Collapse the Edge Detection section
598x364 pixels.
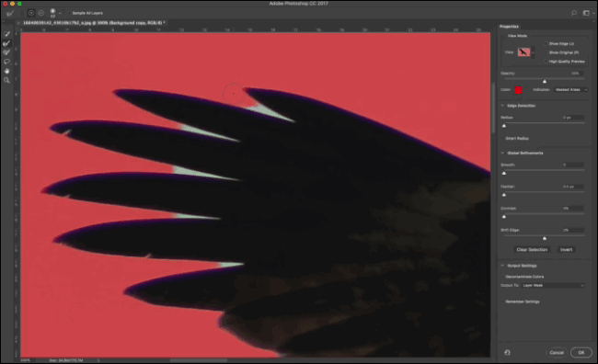tap(502, 106)
